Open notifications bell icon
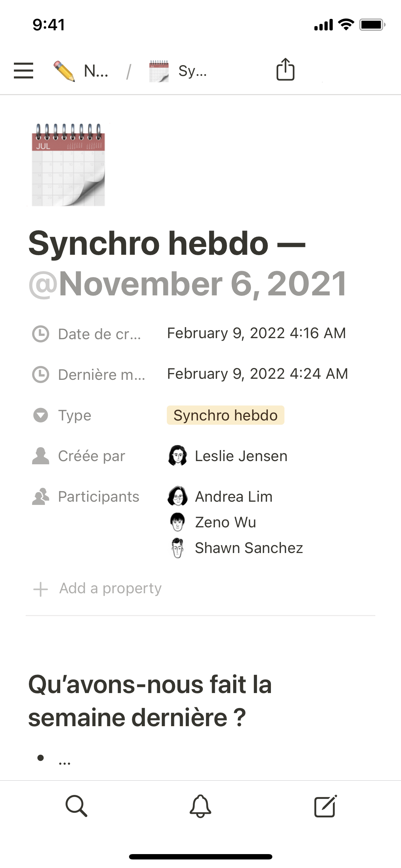The height and width of the screenshot is (868, 401). 200,806
